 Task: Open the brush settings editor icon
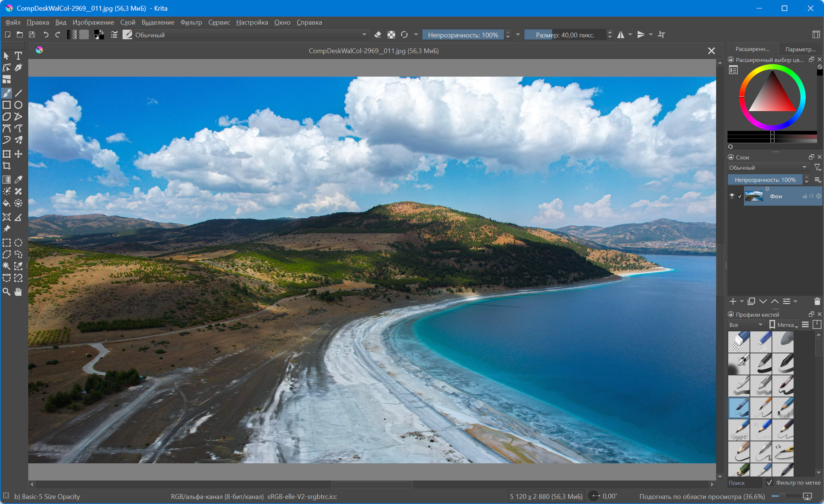[114, 35]
